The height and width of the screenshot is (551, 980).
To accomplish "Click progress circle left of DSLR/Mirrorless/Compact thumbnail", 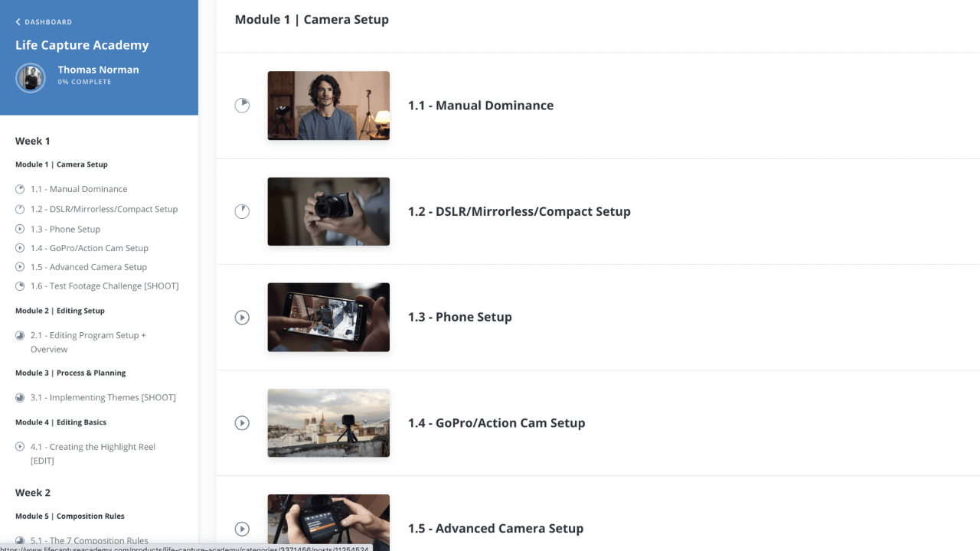I will click(x=242, y=211).
